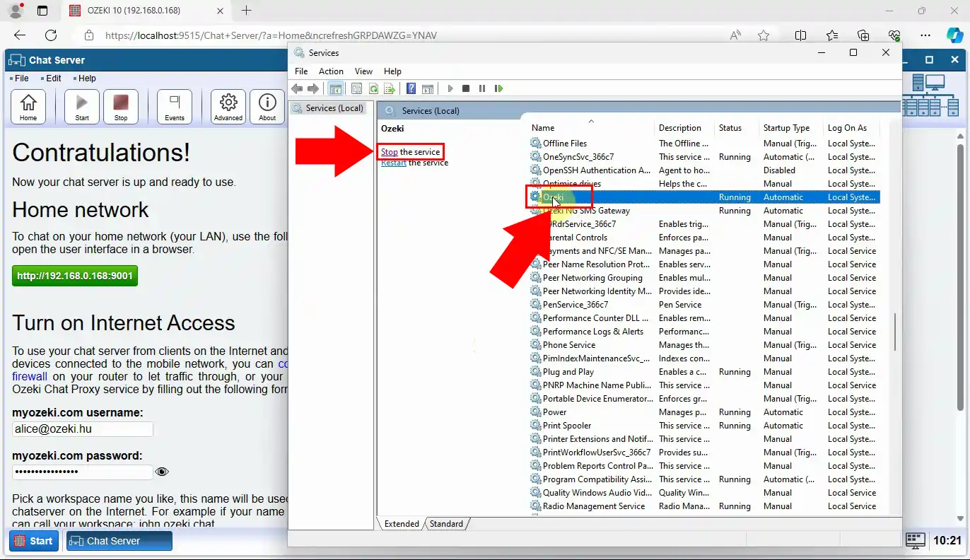Click the green http://192.168.0.168:9001 button
Viewport: 970px width, 560px height.
point(75,276)
